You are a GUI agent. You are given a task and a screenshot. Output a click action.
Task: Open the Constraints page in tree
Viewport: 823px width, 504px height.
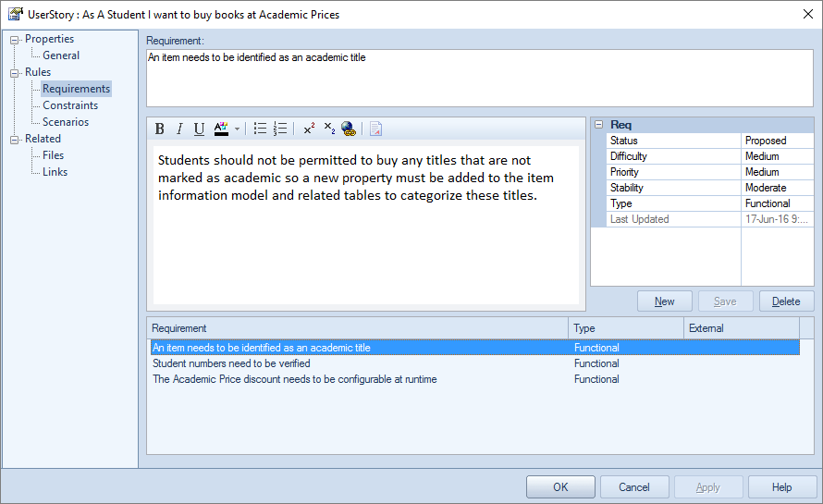click(70, 105)
